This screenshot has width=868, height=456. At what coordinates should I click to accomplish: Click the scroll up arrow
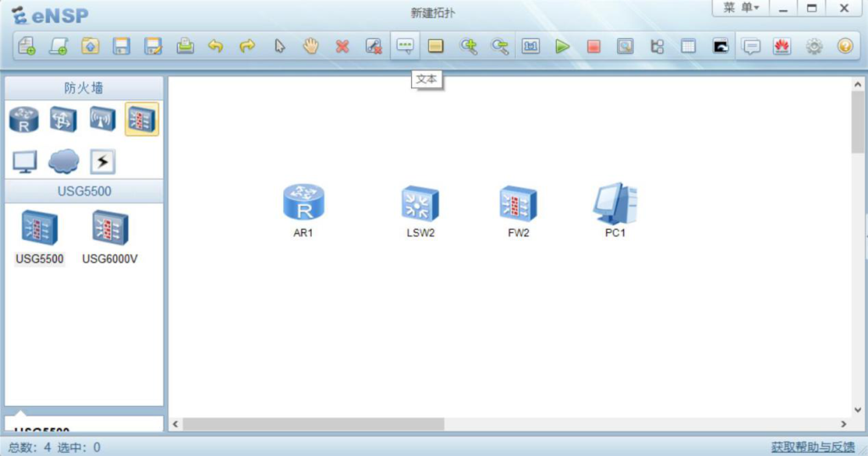tap(858, 85)
